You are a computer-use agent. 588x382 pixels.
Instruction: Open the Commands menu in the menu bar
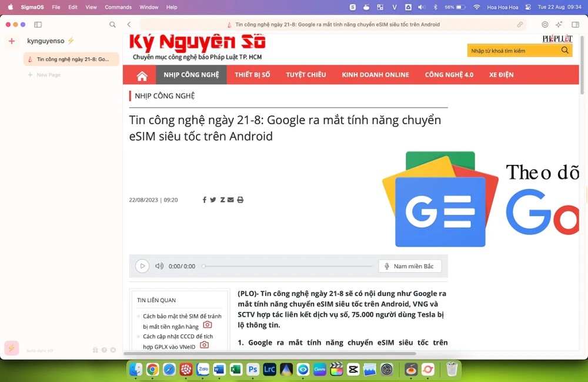[118, 7]
